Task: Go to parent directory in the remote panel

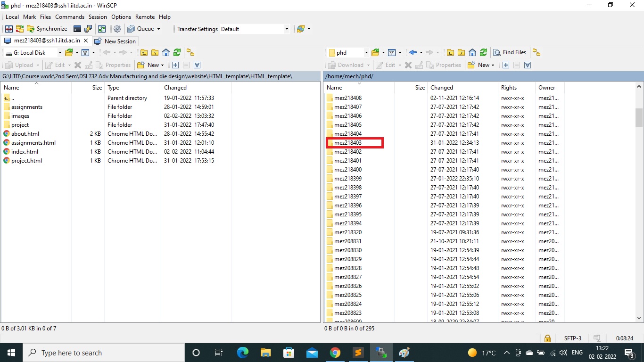Action: point(450,52)
